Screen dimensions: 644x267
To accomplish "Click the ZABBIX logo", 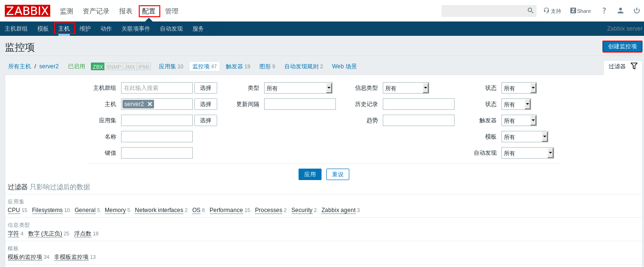I will click(27, 11).
